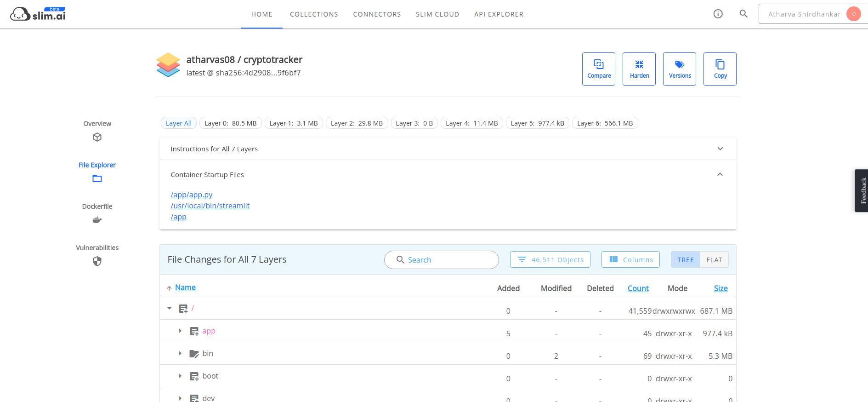Open the Dockerfile section label
Image resolution: width=868 pixels, height=402 pixels.
click(x=97, y=207)
